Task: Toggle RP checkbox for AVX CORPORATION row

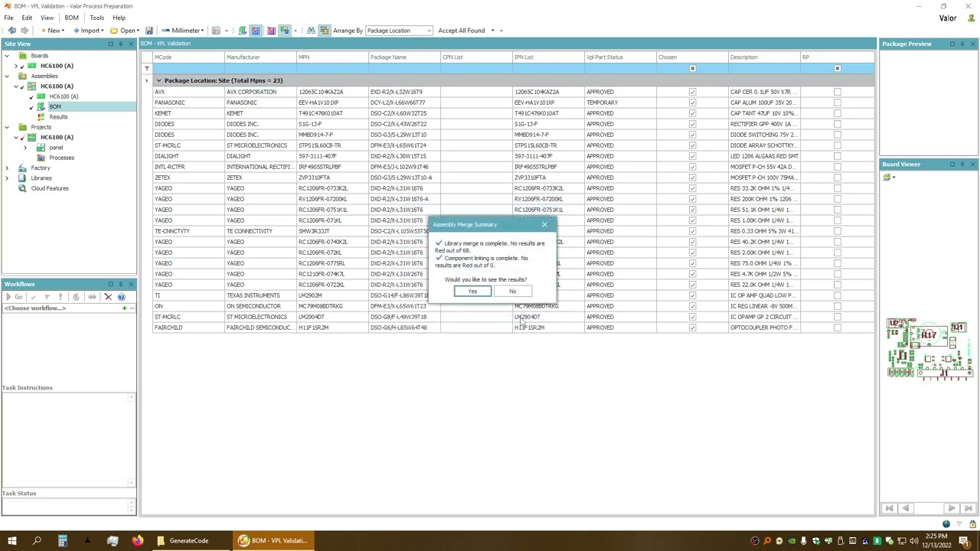Action: 837,92
